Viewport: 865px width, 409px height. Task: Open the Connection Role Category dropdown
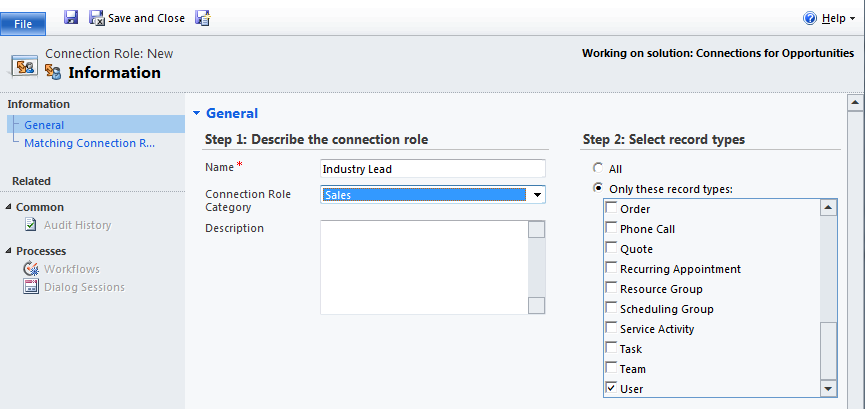[x=537, y=195]
